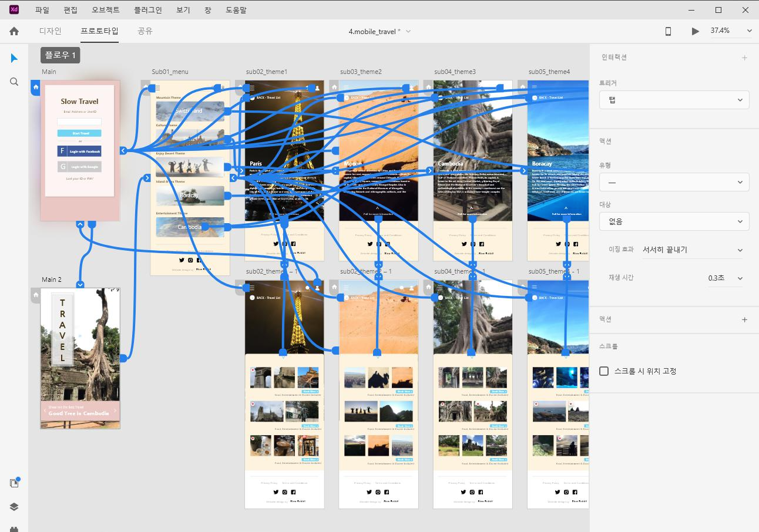
Task: Click the plus icon in lower 액션 section
Action: click(x=744, y=319)
